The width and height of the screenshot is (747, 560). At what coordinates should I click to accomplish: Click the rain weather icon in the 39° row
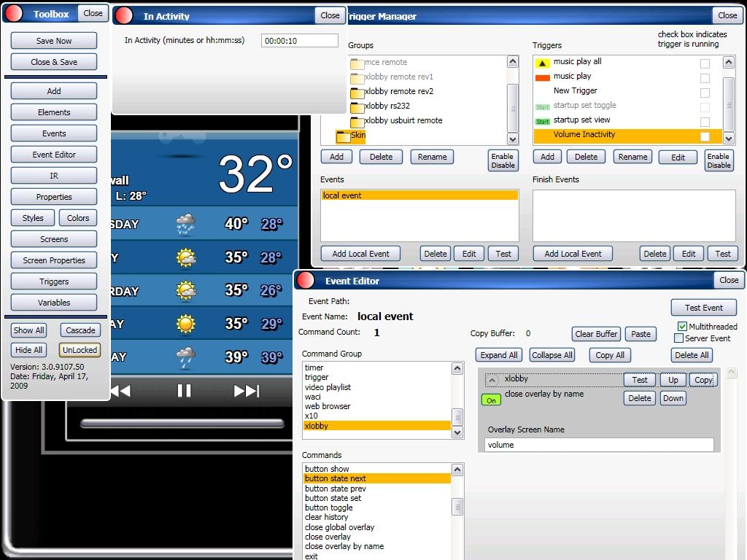click(185, 357)
